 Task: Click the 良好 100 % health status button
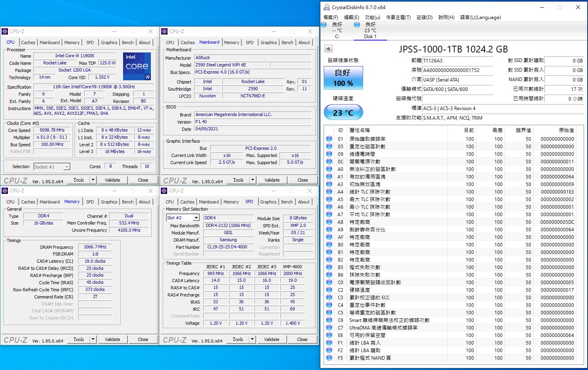[343, 78]
